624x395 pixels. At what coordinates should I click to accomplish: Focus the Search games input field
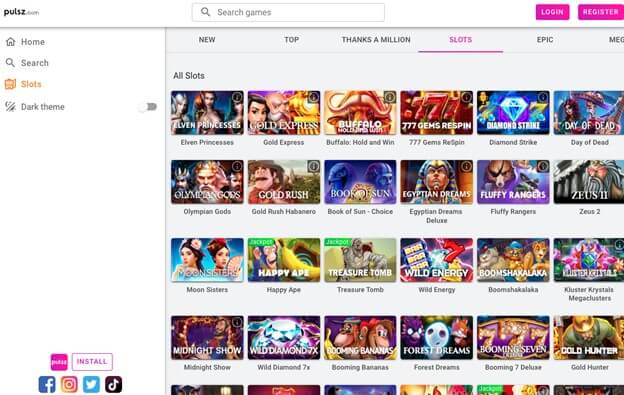pyautogui.click(x=289, y=12)
